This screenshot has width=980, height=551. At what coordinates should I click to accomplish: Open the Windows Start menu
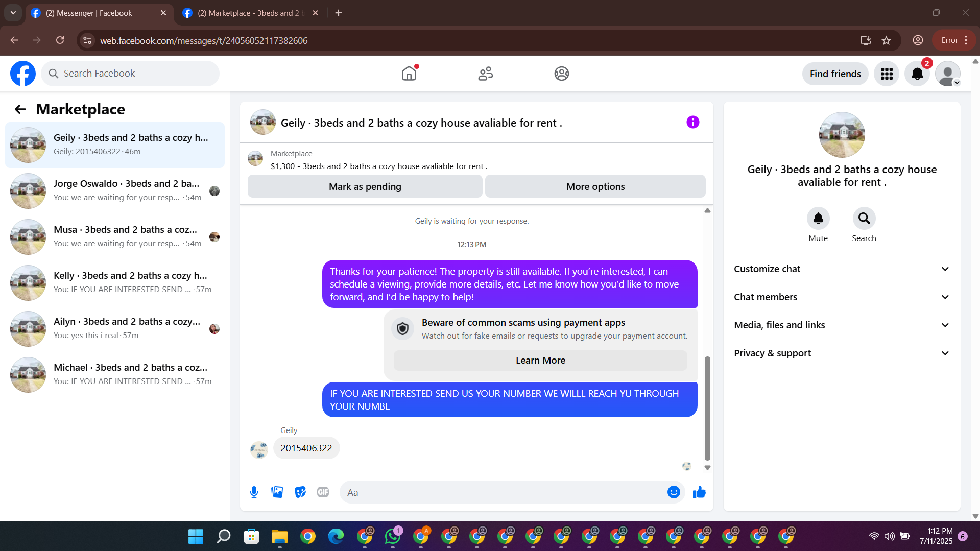196,536
